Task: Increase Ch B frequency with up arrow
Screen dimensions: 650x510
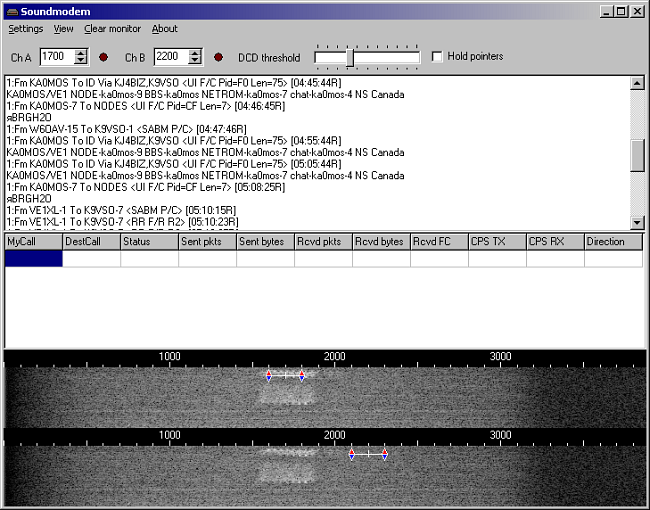Action: (x=195, y=53)
